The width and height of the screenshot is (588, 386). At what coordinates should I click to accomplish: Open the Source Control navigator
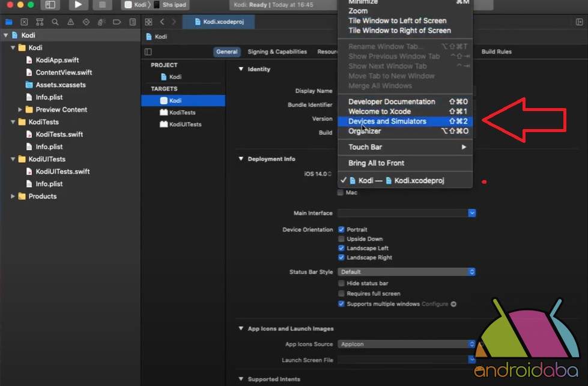[24, 22]
